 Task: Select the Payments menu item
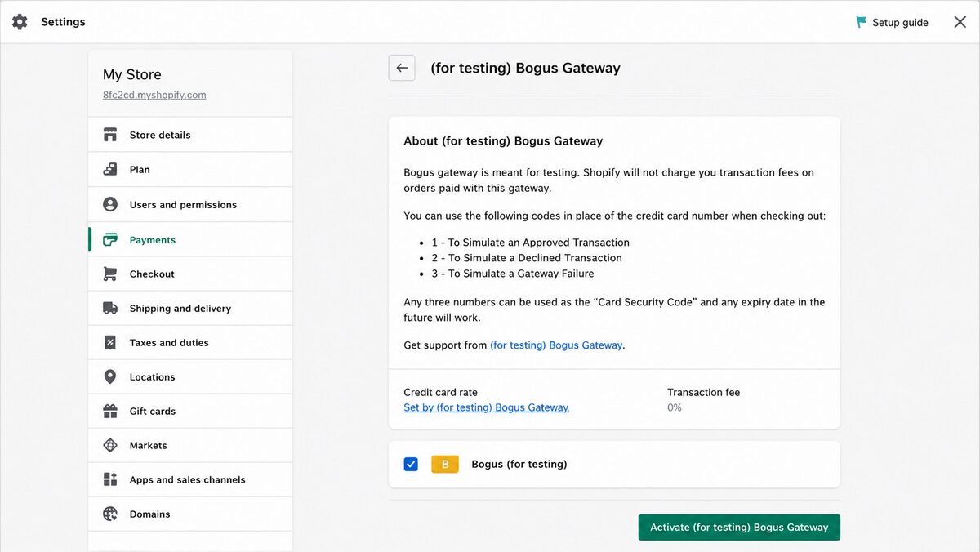click(x=190, y=240)
